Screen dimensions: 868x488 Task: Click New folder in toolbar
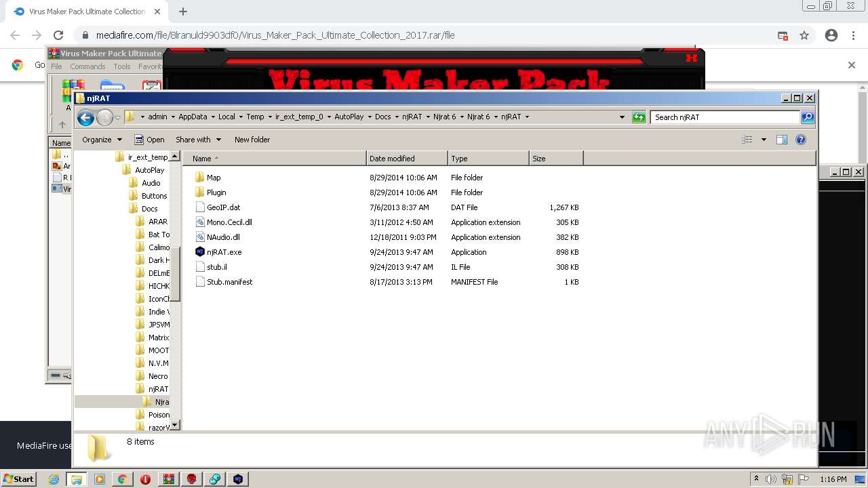coord(252,140)
